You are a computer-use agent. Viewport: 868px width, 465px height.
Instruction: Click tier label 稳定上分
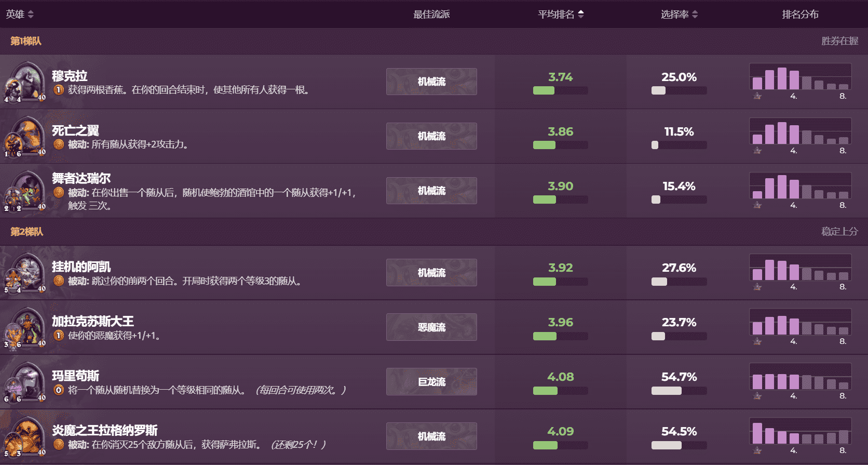839,232
